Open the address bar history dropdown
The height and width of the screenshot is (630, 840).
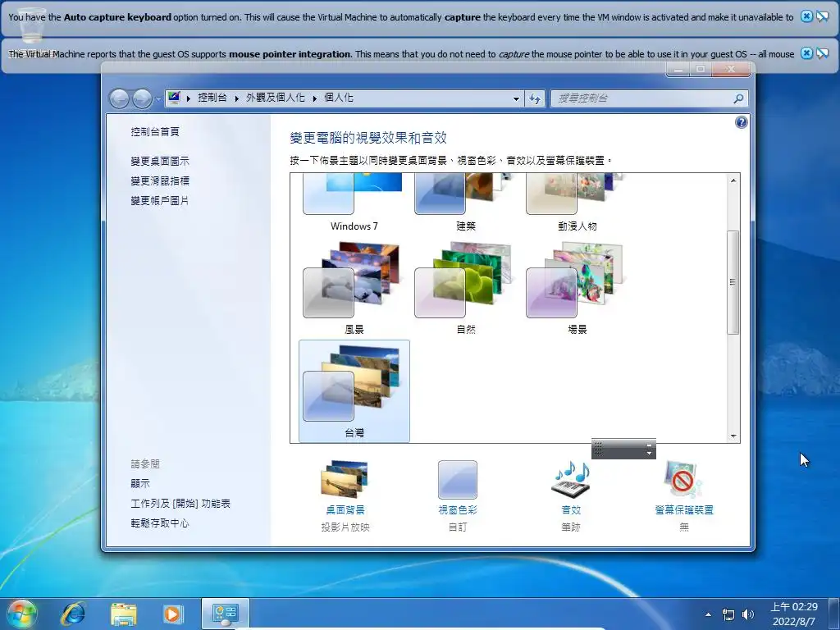516,98
